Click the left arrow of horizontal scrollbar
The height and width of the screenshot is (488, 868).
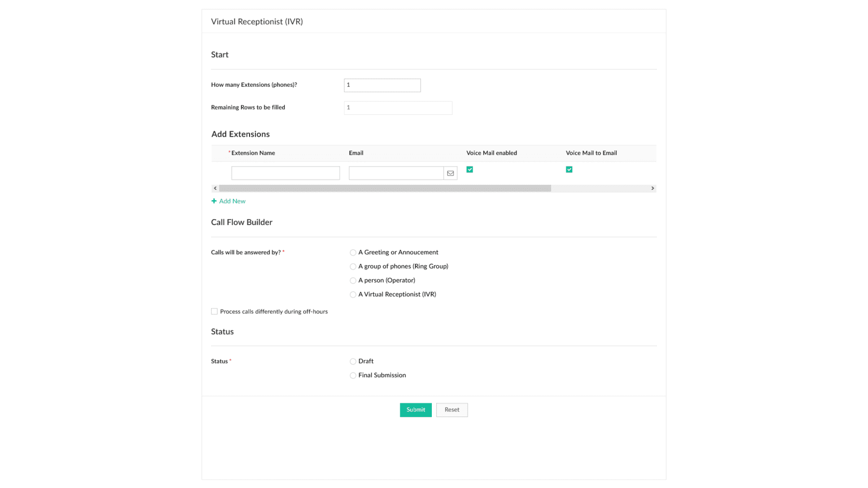click(215, 188)
